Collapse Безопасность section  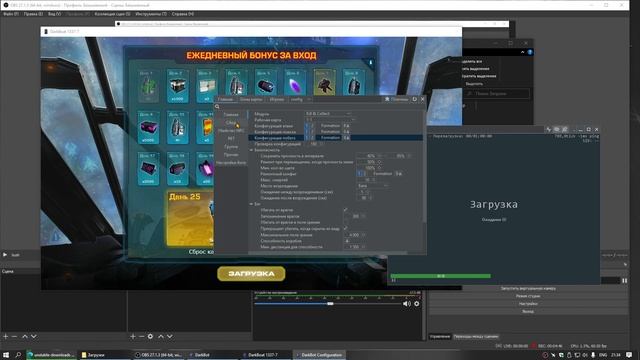click(251, 150)
